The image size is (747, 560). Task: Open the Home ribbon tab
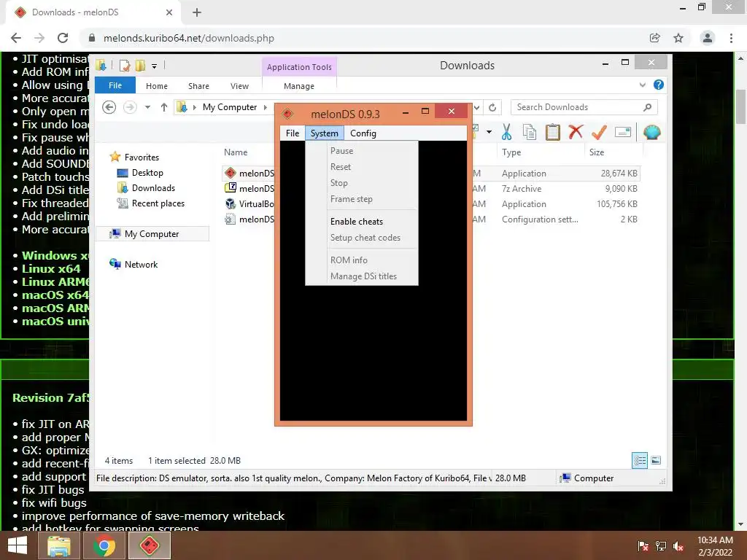click(157, 86)
